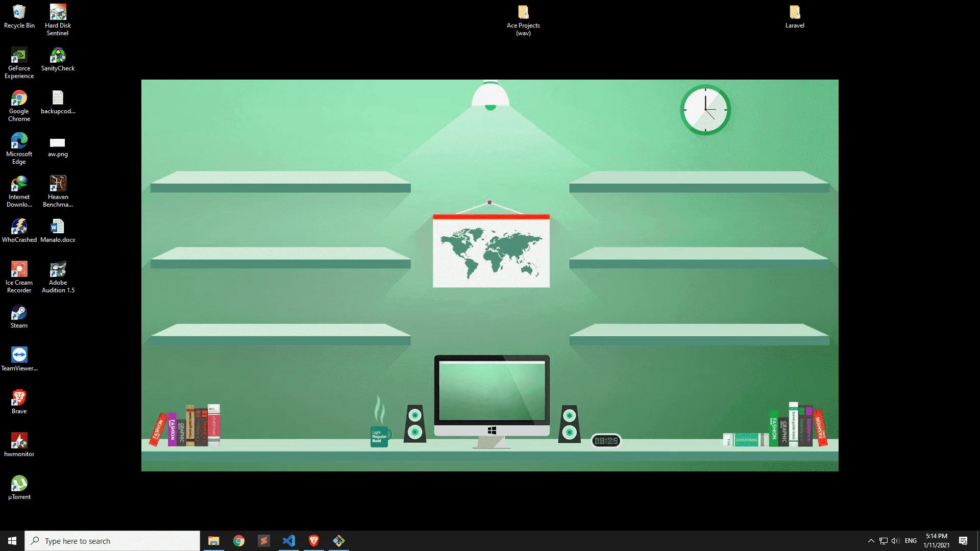
Task: Click the ENG language indicator
Action: point(911,541)
